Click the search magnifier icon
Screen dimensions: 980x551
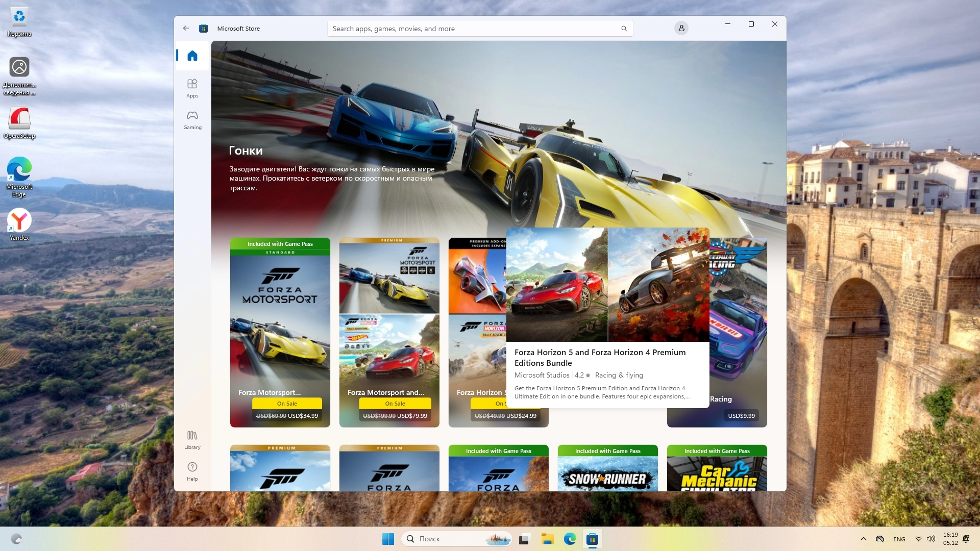tap(624, 29)
